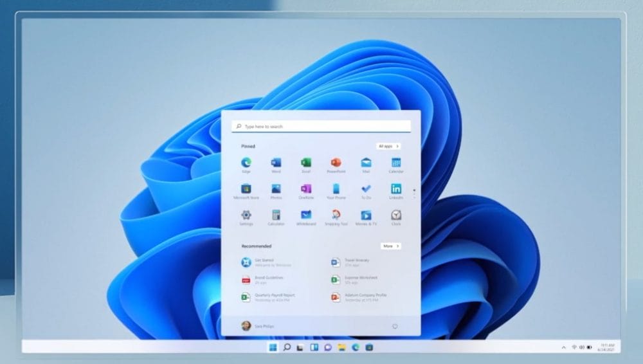Open Settings from pinned apps

pyautogui.click(x=246, y=217)
